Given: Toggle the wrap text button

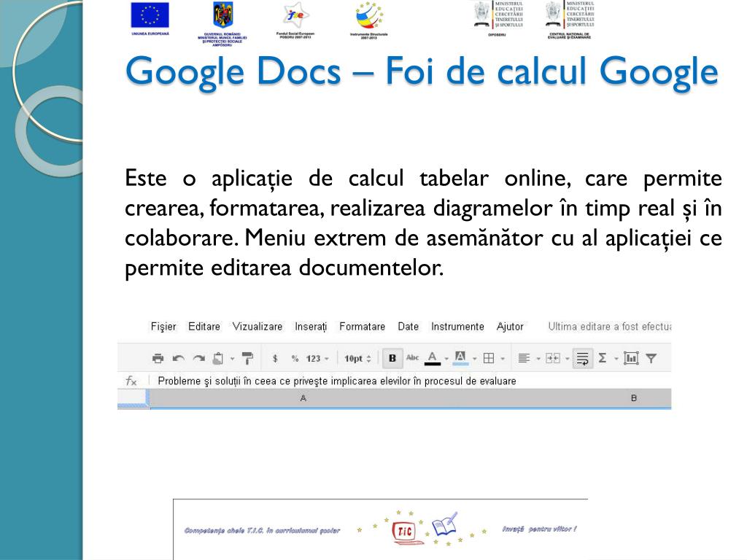Looking at the screenshot, I should [583, 358].
